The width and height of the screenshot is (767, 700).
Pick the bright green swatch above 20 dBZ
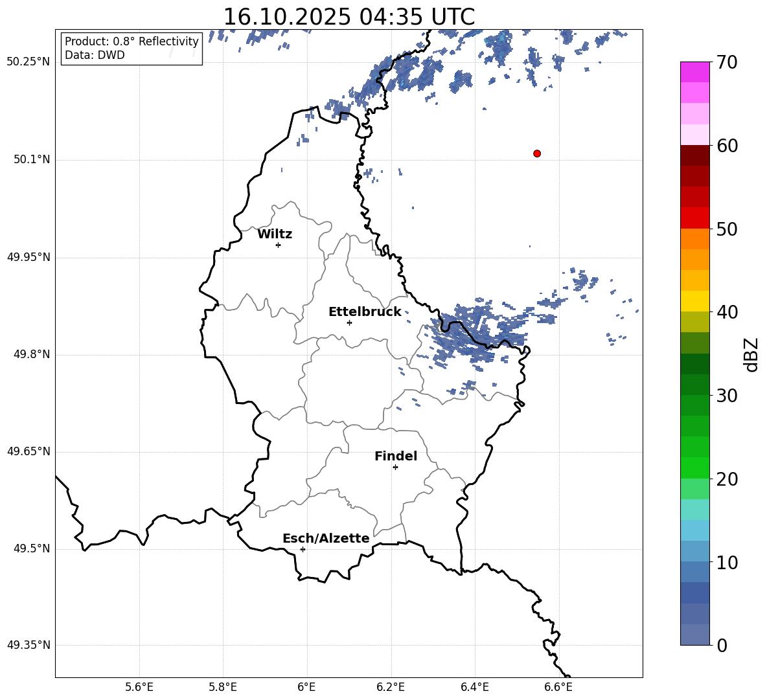tap(695, 468)
